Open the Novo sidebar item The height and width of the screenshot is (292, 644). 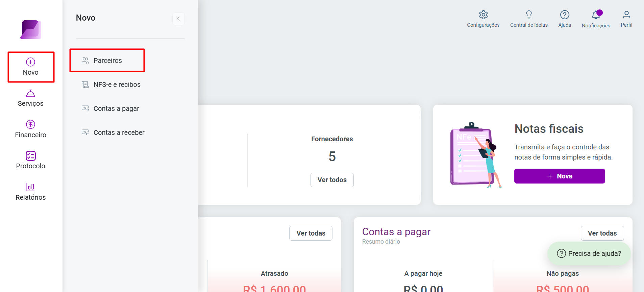point(31,67)
